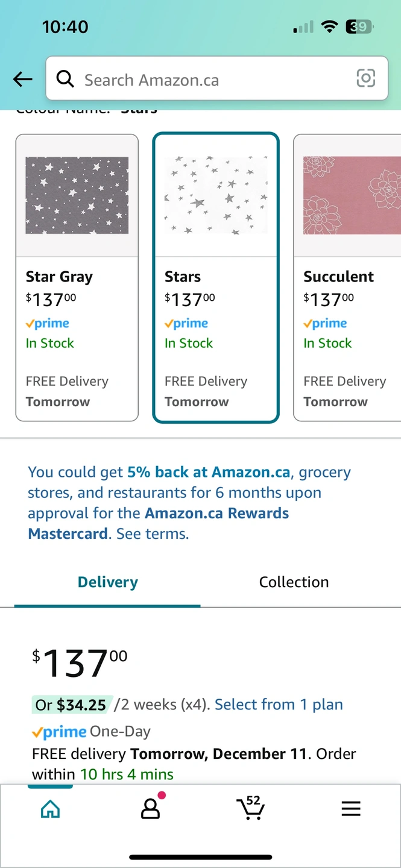Open camera lens search icon
This screenshot has height=868, width=401.
pos(365,78)
